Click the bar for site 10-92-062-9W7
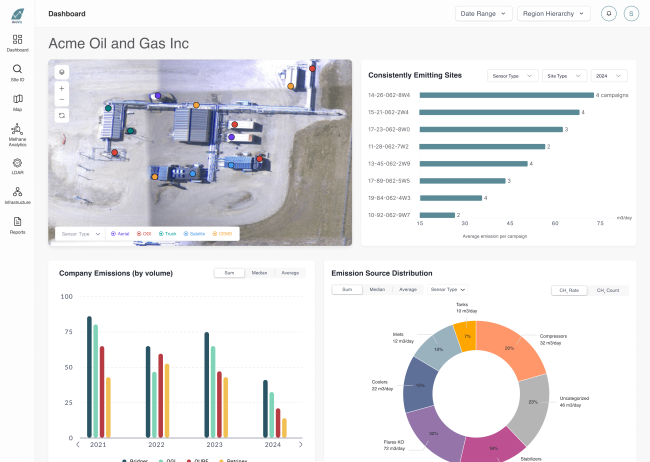This screenshot has height=462, width=650. [x=437, y=215]
